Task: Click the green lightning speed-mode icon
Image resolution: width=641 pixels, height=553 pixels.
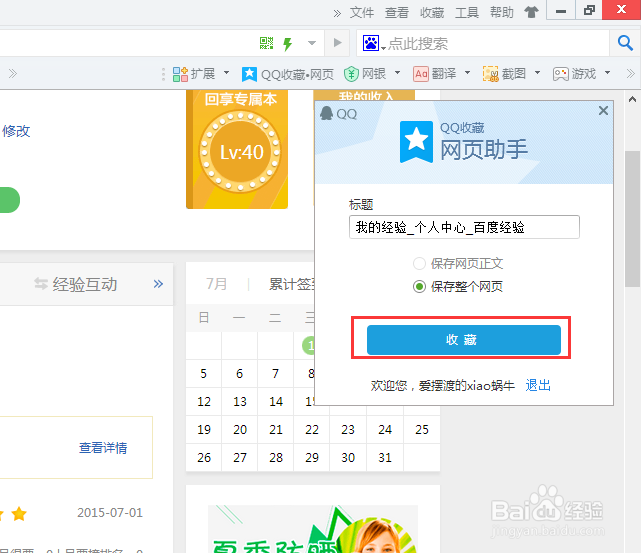Action: coord(288,43)
